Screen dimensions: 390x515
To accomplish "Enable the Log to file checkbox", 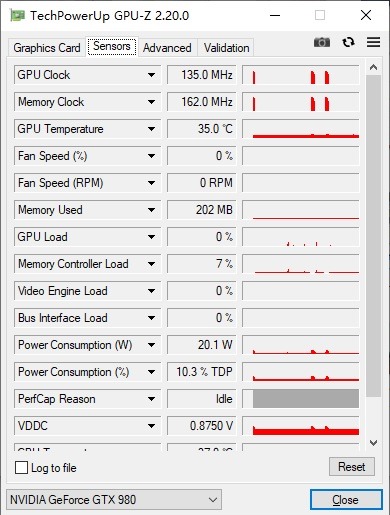I will pyautogui.click(x=21, y=467).
